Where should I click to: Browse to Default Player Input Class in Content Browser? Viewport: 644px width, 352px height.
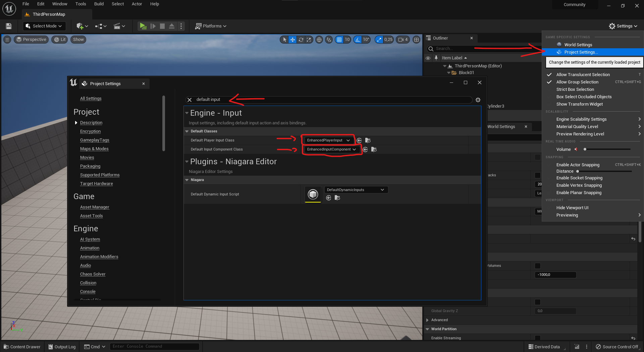click(x=368, y=140)
